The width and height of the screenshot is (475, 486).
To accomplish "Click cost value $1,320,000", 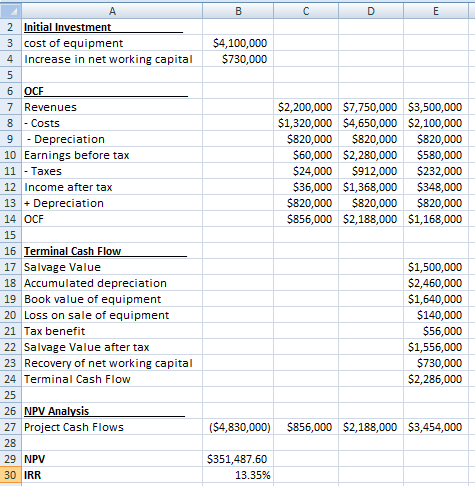I will click(305, 123).
